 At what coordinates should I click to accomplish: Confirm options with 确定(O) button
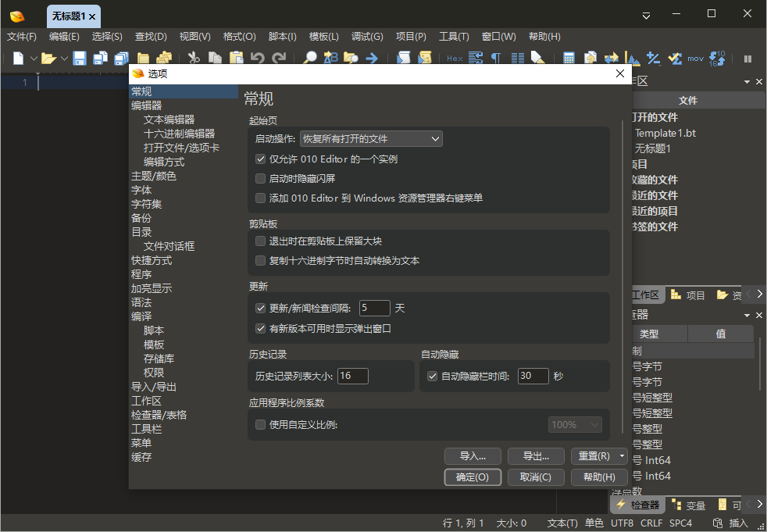click(473, 477)
